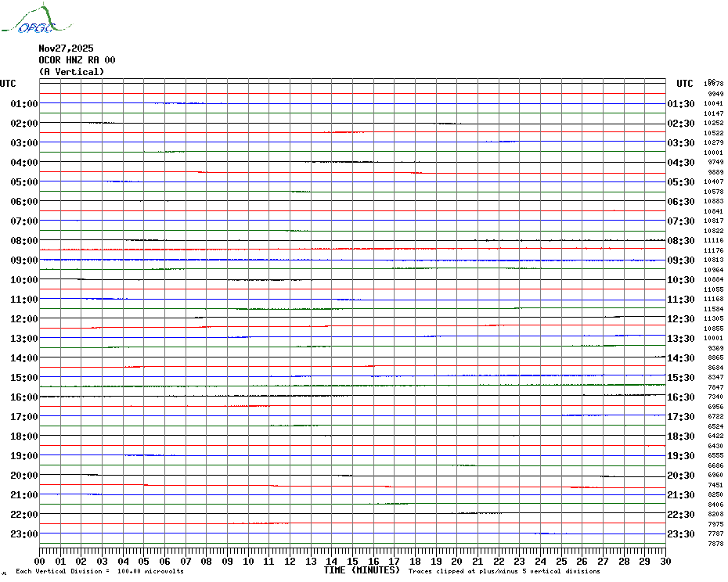Click the 12:30 end-time label
The image size is (728, 582).
pyautogui.click(x=681, y=319)
